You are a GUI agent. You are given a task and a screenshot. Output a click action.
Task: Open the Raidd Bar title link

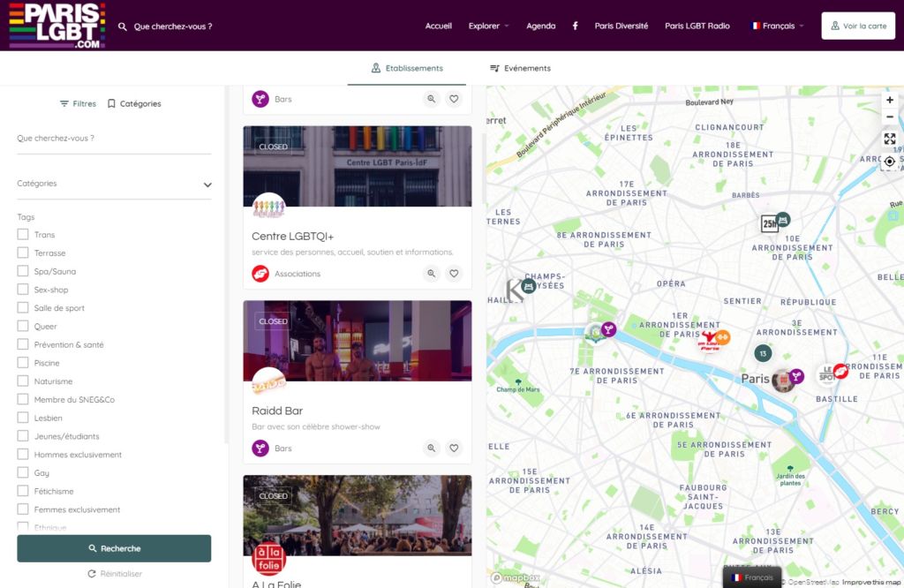[x=277, y=411]
